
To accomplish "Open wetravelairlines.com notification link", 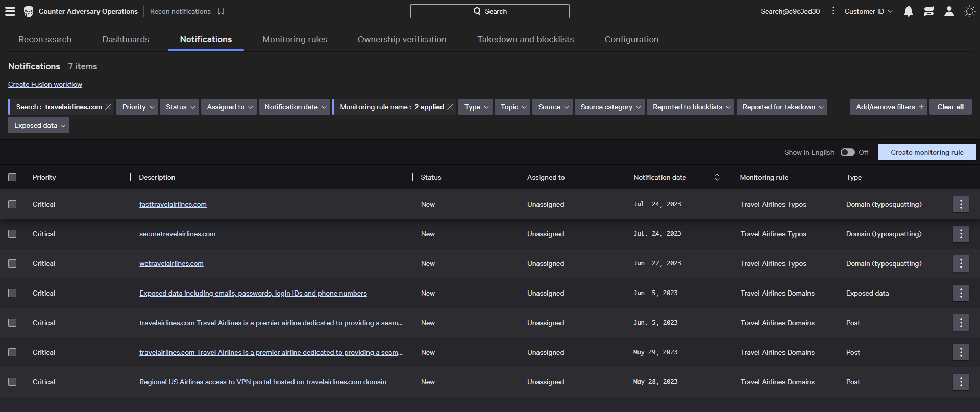I will click(x=171, y=263).
